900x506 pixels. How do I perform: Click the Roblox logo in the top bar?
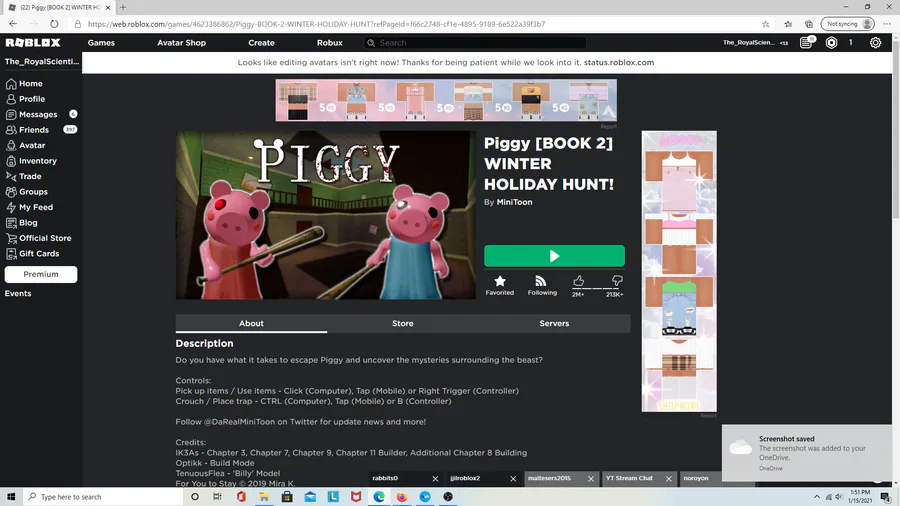coord(33,43)
